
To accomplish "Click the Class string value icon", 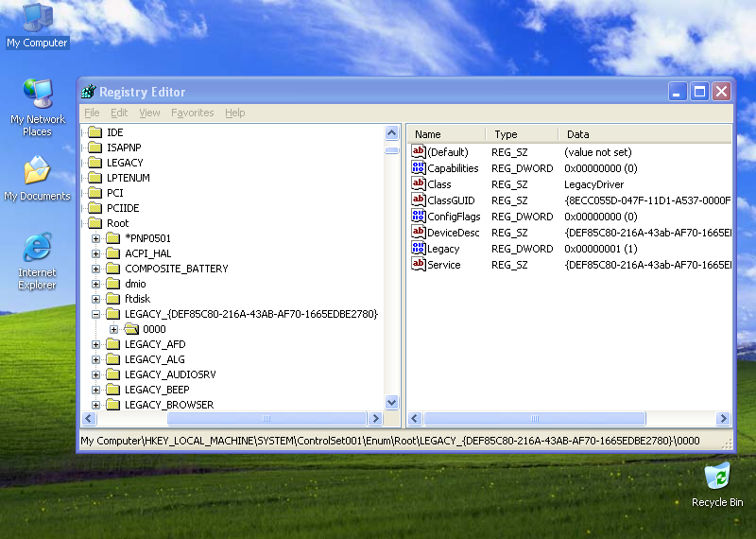I will tap(418, 183).
